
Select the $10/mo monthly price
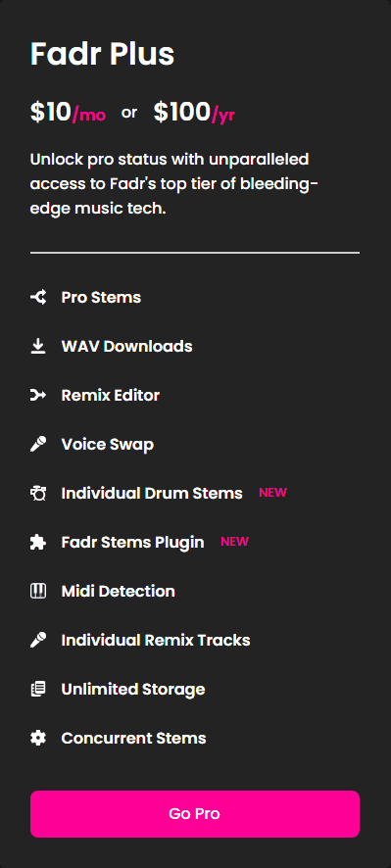68,113
